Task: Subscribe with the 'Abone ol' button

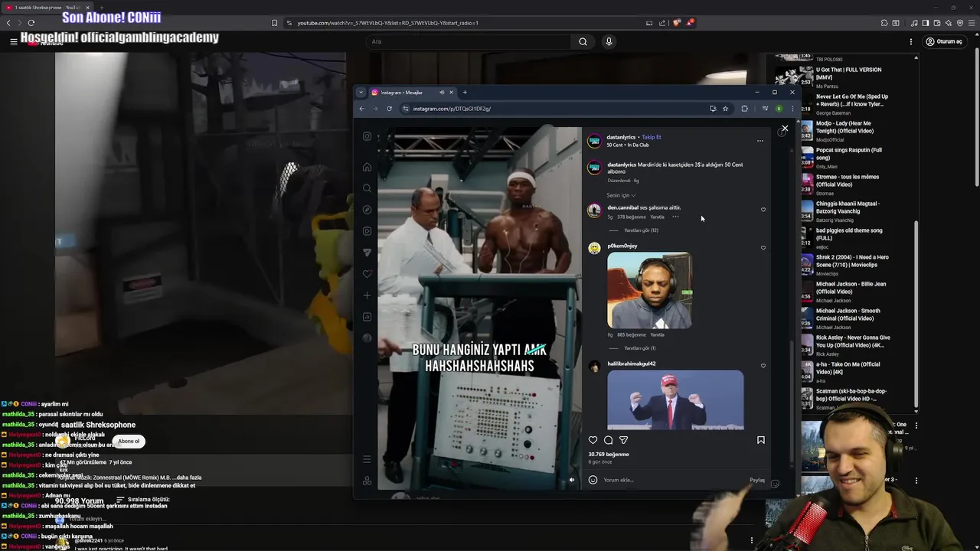Action: pos(129,441)
